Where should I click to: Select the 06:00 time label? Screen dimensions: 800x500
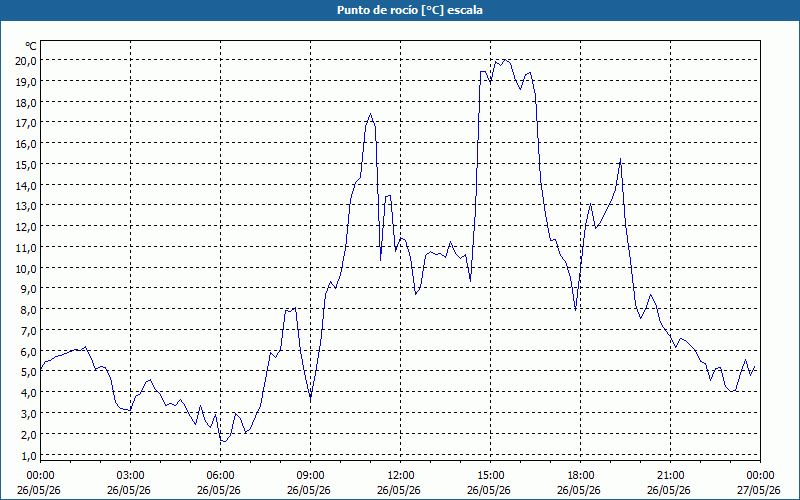(x=220, y=476)
